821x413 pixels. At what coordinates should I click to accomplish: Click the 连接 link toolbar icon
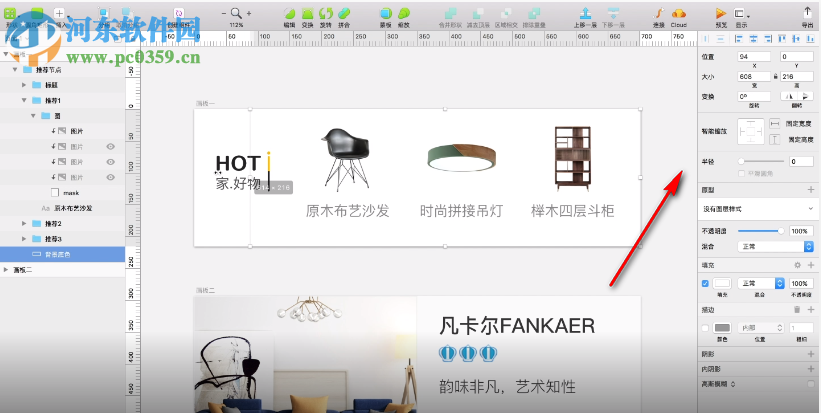(659, 13)
